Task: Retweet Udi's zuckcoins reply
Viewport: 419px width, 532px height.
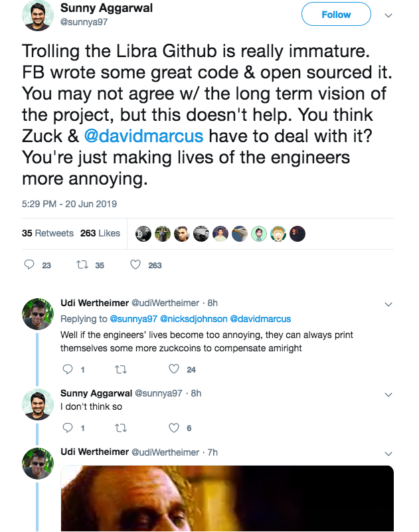Action: (120, 369)
